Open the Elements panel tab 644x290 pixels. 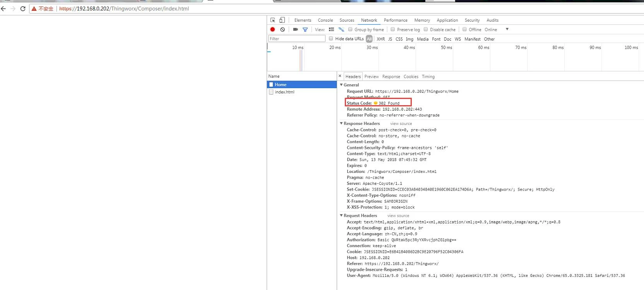(x=303, y=20)
